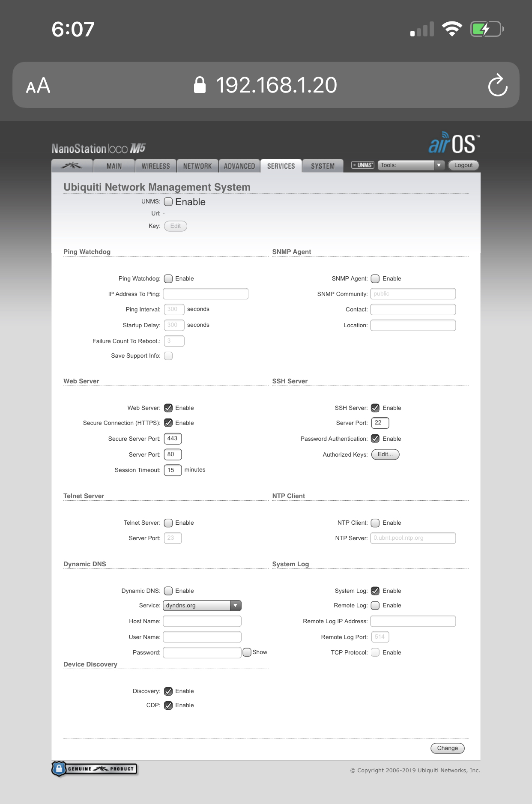This screenshot has height=804, width=532.
Task: Click the SNMP Location field
Action: point(413,325)
